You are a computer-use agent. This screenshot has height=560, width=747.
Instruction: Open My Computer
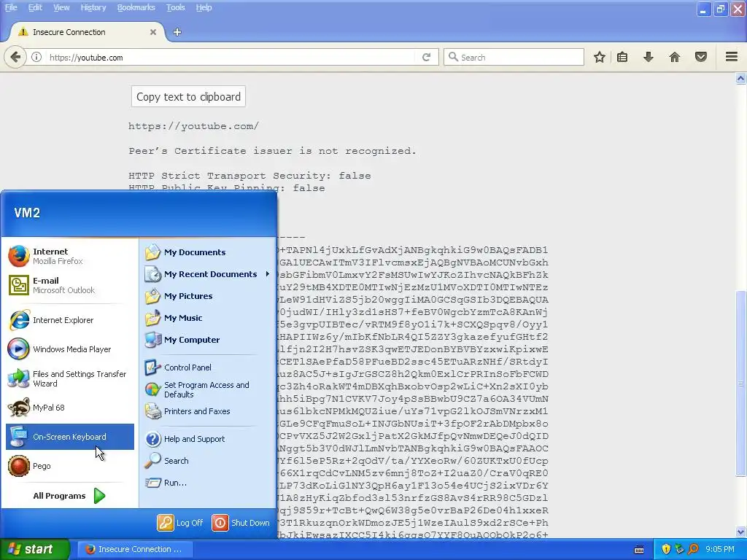[x=207, y=340]
